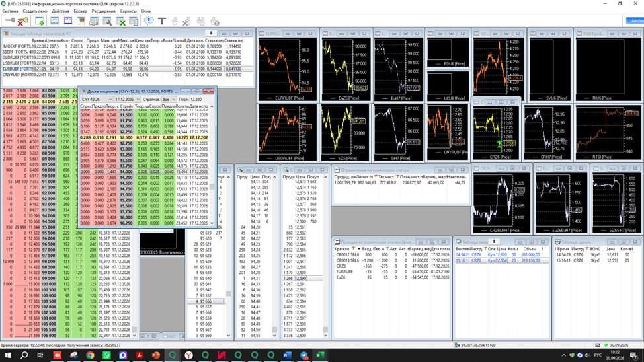Click scroll-up arrow of options board
This screenshot has height=362, width=644.
click(x=212, y=106)
